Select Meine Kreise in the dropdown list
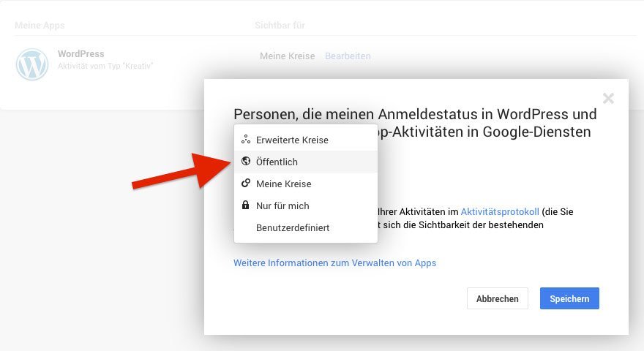Screen dimensions: 644x351 tap(306, 184)
